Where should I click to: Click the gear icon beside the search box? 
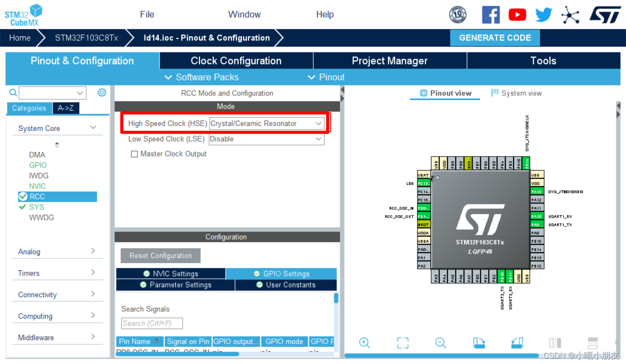coord(102,93)
